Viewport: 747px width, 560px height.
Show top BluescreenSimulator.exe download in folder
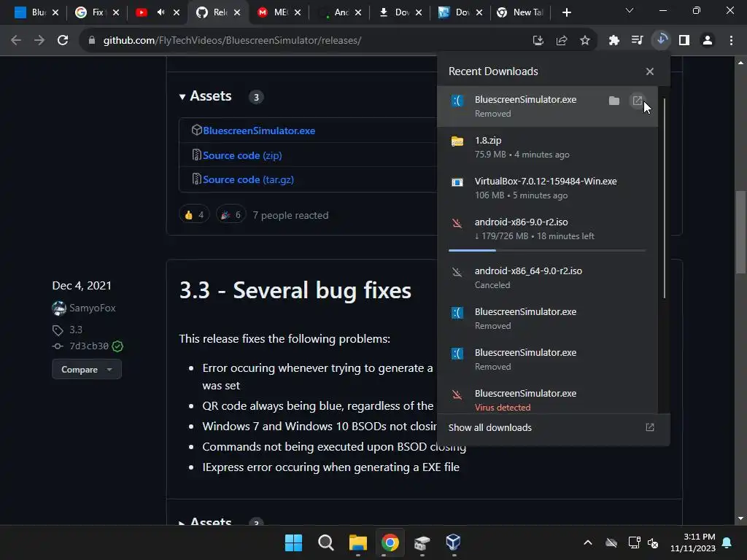[x=614, y=101]
